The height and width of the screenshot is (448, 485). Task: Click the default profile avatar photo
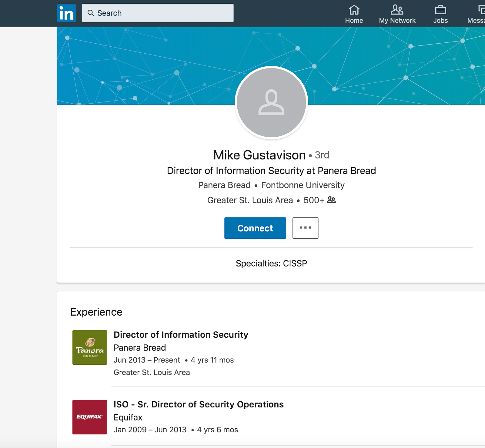tap(271, 103)
